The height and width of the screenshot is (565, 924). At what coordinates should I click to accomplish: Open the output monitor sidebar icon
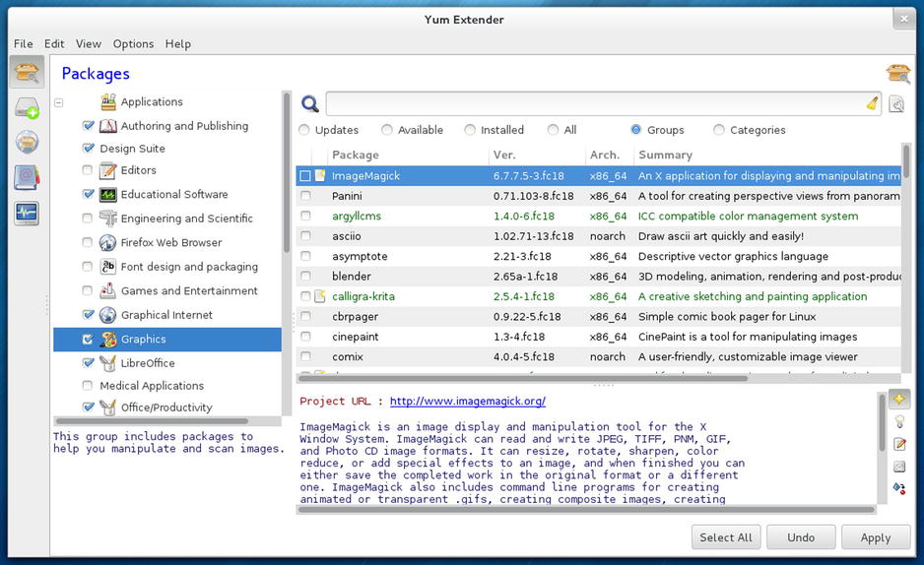(27, 213)
